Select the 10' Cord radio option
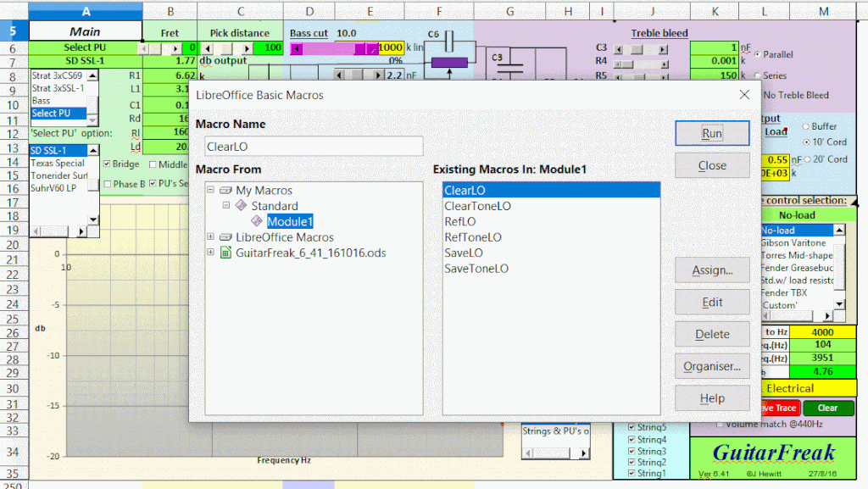 [x=807, y=142]
